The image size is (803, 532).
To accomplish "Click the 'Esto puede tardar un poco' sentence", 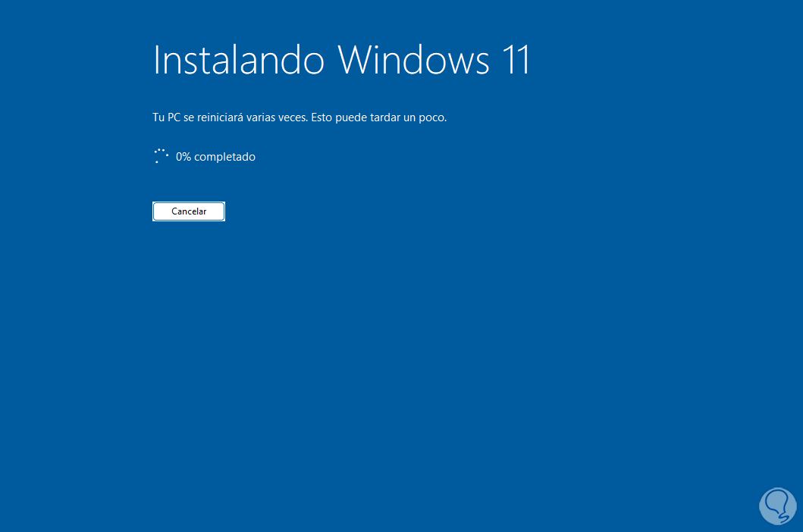I will 379,117.
